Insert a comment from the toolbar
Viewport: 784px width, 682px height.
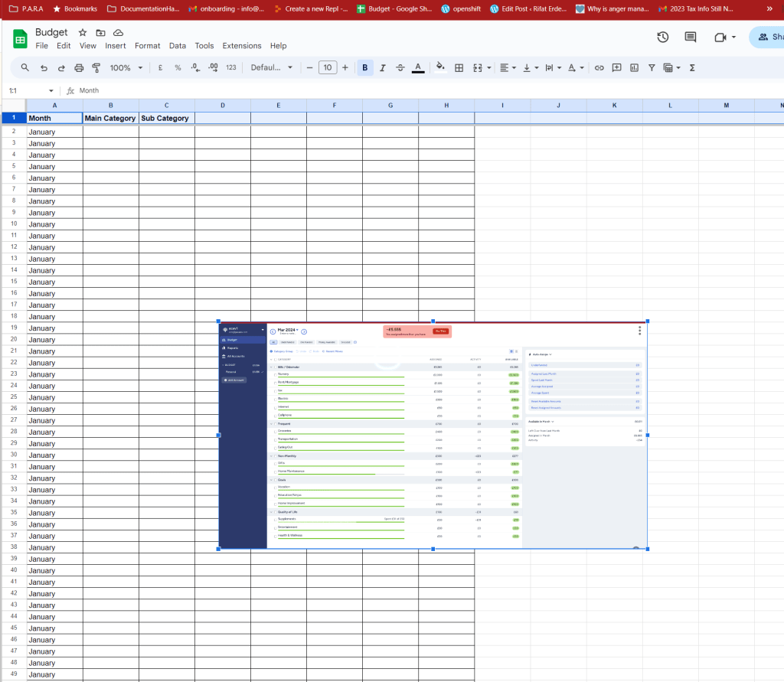click(616, 67)
